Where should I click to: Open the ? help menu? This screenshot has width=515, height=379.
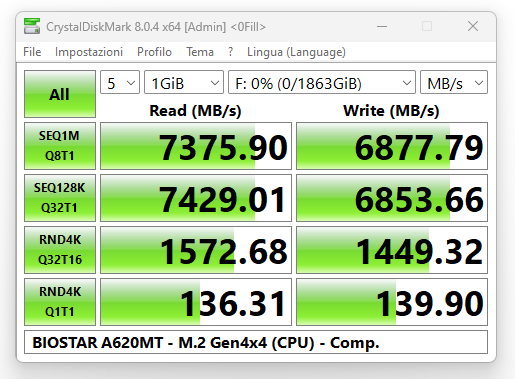click(x=230, y=52)
